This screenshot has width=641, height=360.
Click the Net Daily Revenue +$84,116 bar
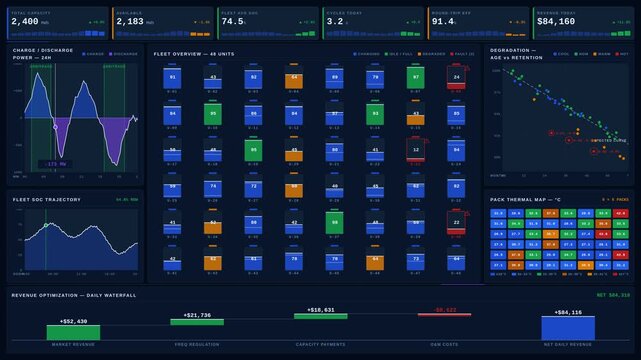pos(568,328)
